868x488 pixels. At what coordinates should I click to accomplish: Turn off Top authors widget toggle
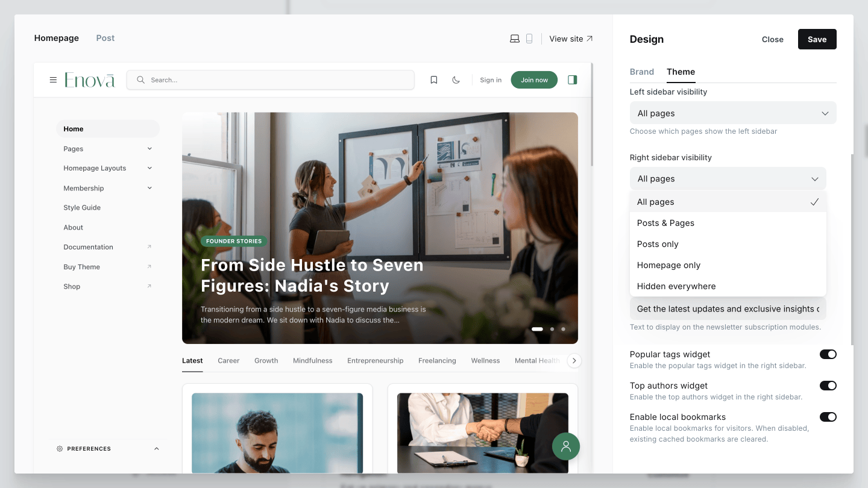pos(828,386)
